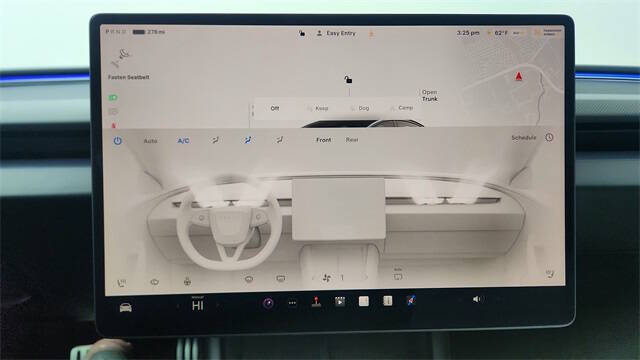Screen dimensions: 640x360
Task: Tap the clock icon beside Schedule
Action: [549, 138]
